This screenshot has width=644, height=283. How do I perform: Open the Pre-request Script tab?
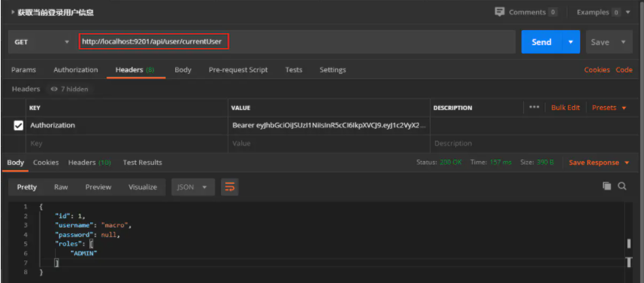(x=238, y=70)
